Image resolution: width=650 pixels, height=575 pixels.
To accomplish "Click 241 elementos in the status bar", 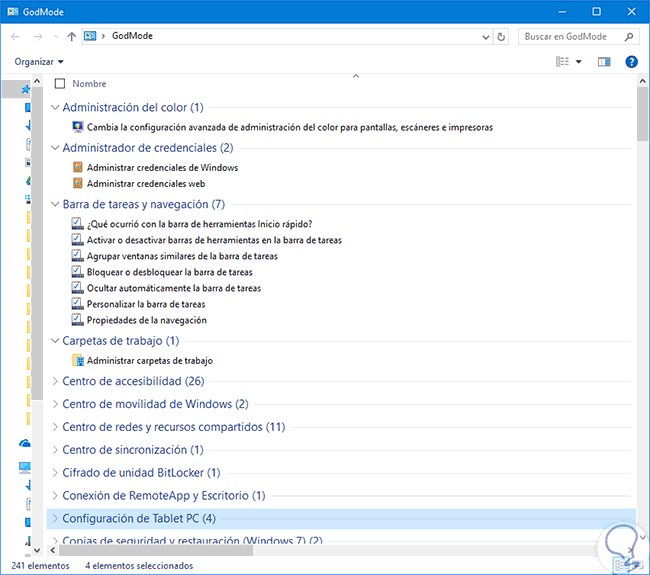I will (x=40, y=565).
